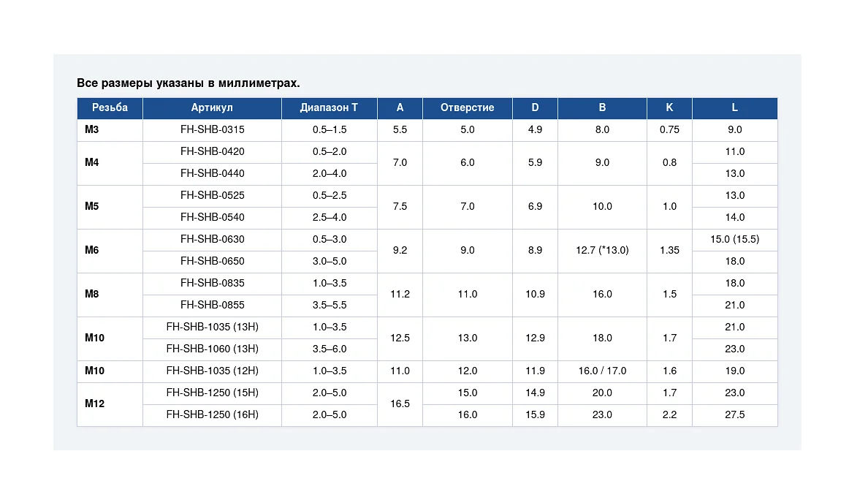Select article FH-SHB-0540 cell
Viewport: 868px width, 500px height.
pyautogui.click(x=212, y=218)
